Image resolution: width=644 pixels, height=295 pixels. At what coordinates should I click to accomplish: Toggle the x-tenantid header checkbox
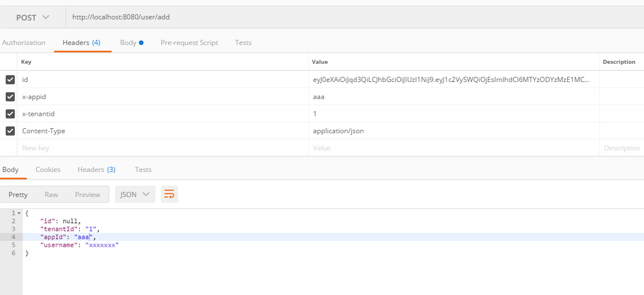(x=10, y=114)
